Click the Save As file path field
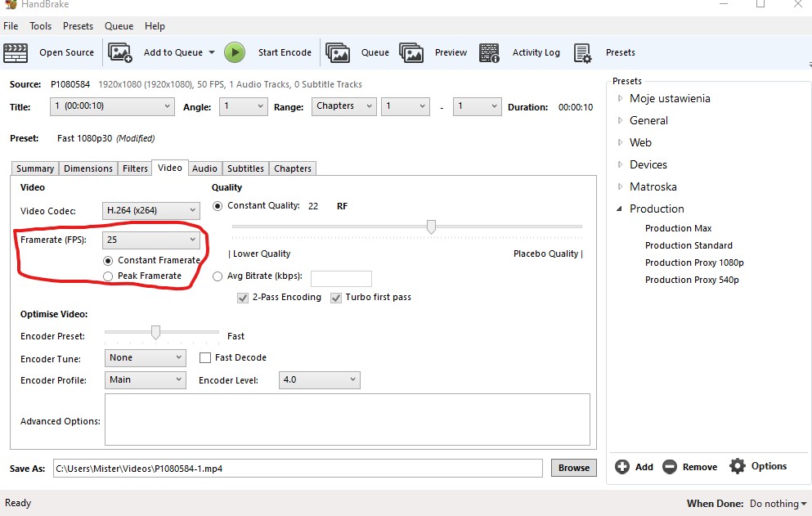 coord(298,469)
